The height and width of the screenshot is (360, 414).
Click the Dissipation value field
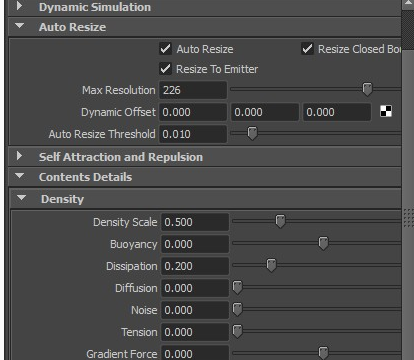point(195,266)
